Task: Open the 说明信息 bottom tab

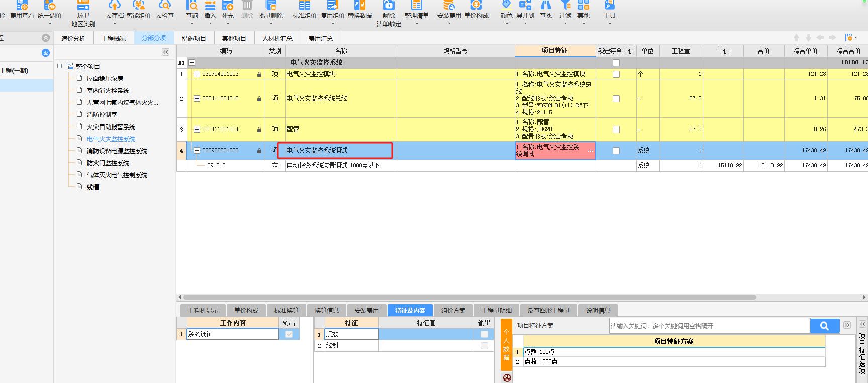Action: point(598,310)
